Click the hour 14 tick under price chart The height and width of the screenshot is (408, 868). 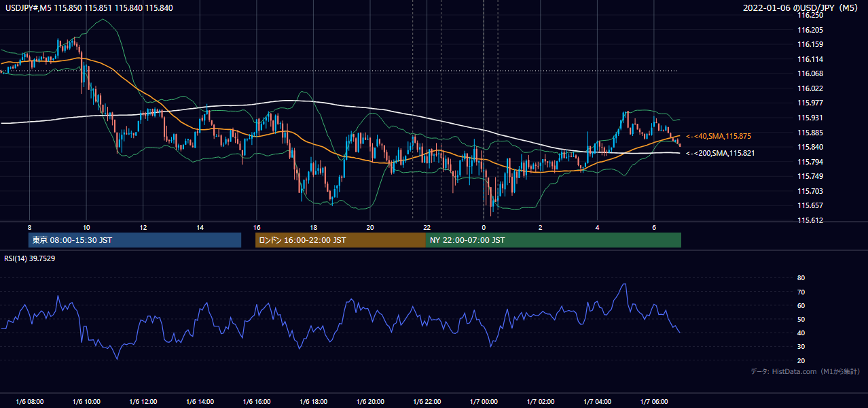[x=200, y=227]
